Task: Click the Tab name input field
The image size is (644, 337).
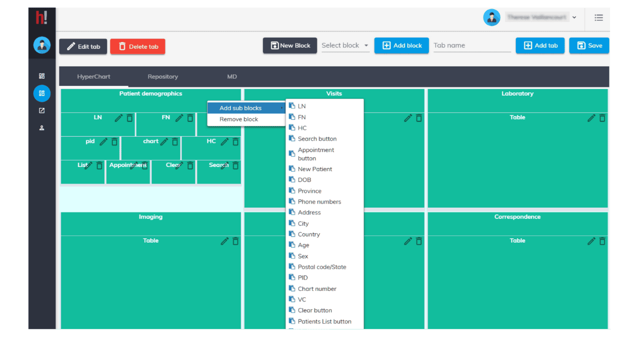Action: [471, 46]
